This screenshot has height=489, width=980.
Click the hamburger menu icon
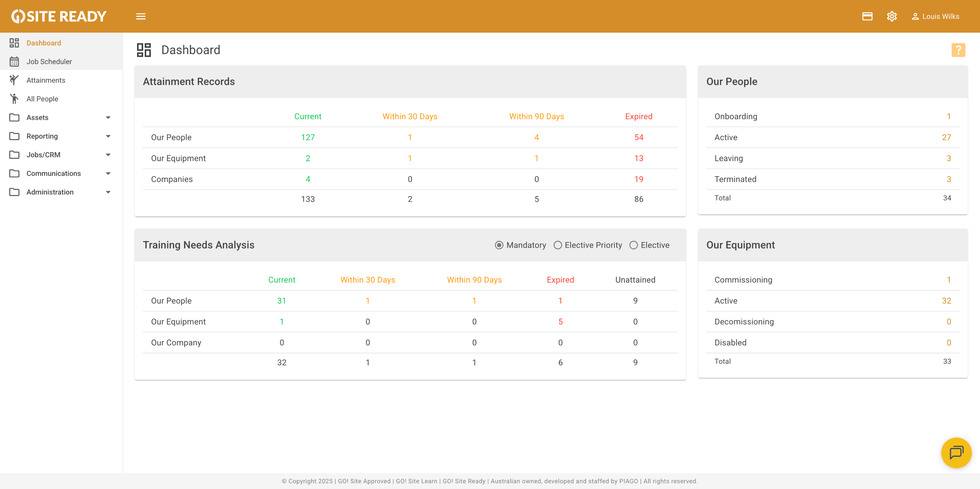pyautogui.click(x=141, y=16)
